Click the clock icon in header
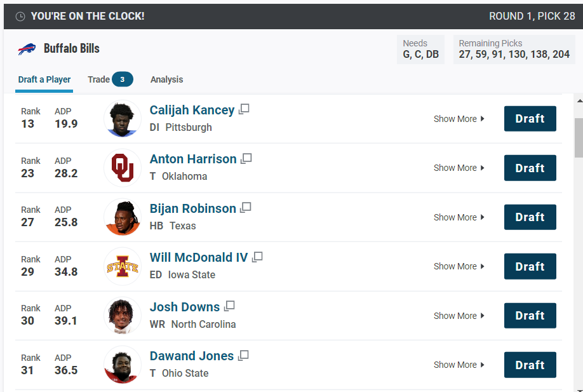Image resolution: width=583 pixels, height=392 pixels. (x=20, y=17)
